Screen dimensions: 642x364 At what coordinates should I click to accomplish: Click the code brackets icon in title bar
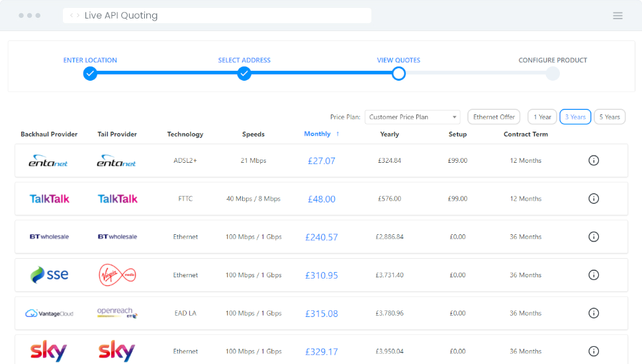(75, 15)
